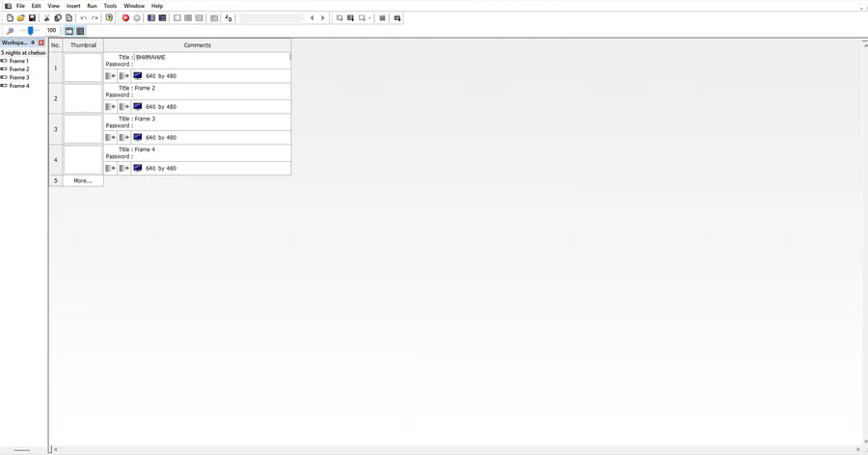Toggle the grid view button beside zoom value
Viewport: 868px width, 455px height.
click(x=80, y=31)
